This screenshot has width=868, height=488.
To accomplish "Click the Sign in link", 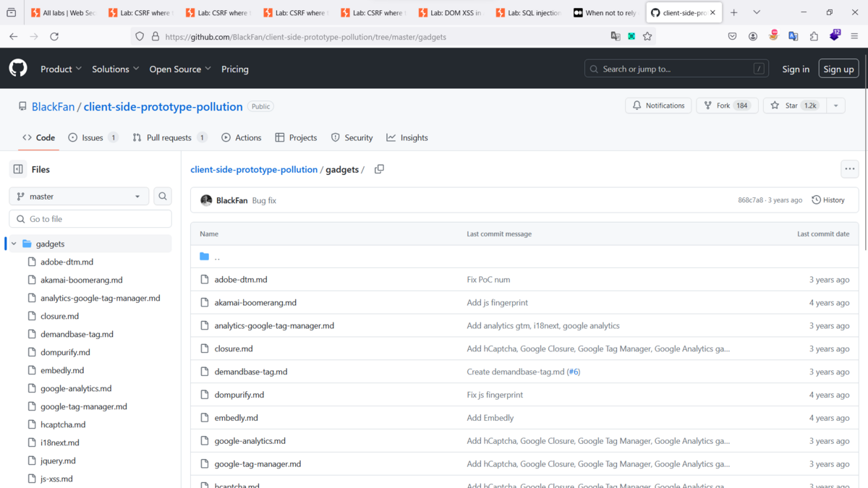I will (796, 69).
